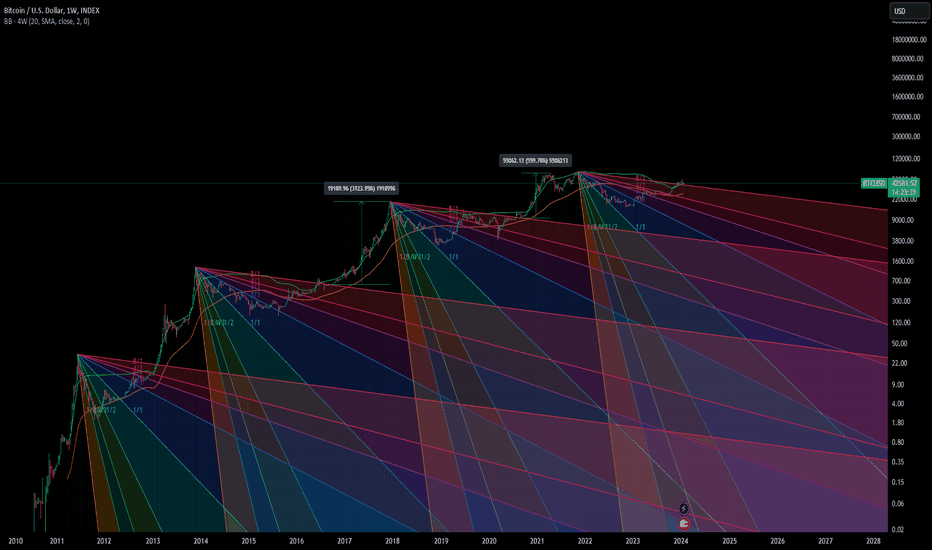Click the 9.00 price scale label
Screen dimensions: 932x550
coord(898,385)
